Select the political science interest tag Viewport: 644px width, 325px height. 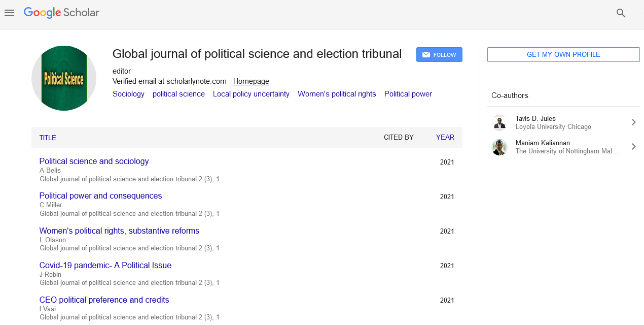178,94
